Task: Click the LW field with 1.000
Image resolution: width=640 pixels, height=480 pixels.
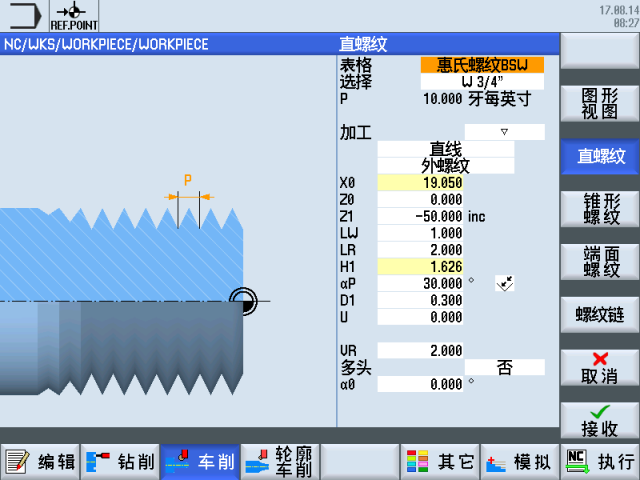Action: 420,233
